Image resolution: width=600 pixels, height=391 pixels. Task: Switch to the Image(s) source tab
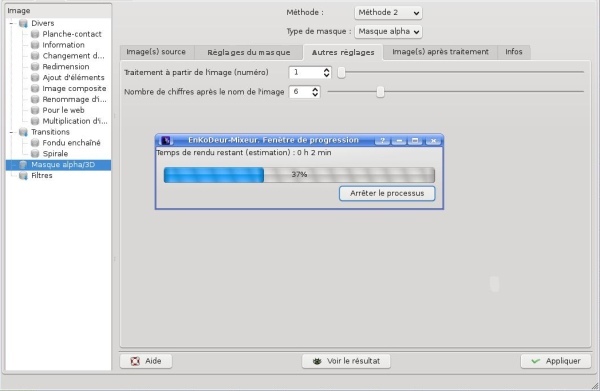(x=156, y=52)
